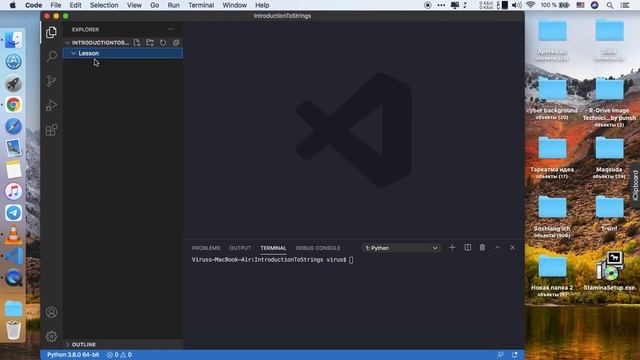Switch to the OUTPUT tab
Image resolution: width=640 pixels, height=360 pixels.
pyautogui.click(x=240, y=248)
